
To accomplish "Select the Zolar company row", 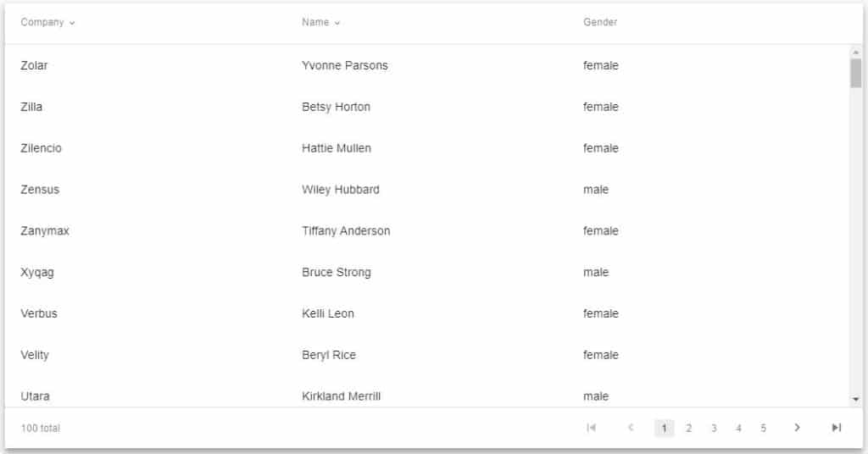I will [x=427, y=65].
